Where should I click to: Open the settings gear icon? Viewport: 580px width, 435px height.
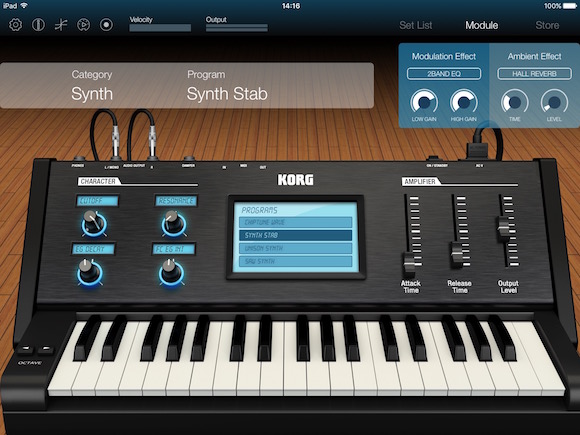tap(16, 25)
